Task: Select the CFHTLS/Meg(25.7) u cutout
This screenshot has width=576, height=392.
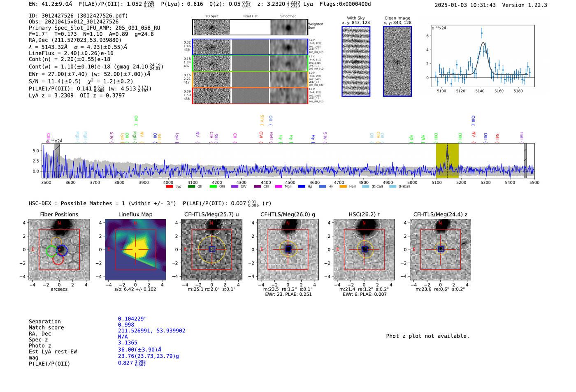Action: coord(211,250)
